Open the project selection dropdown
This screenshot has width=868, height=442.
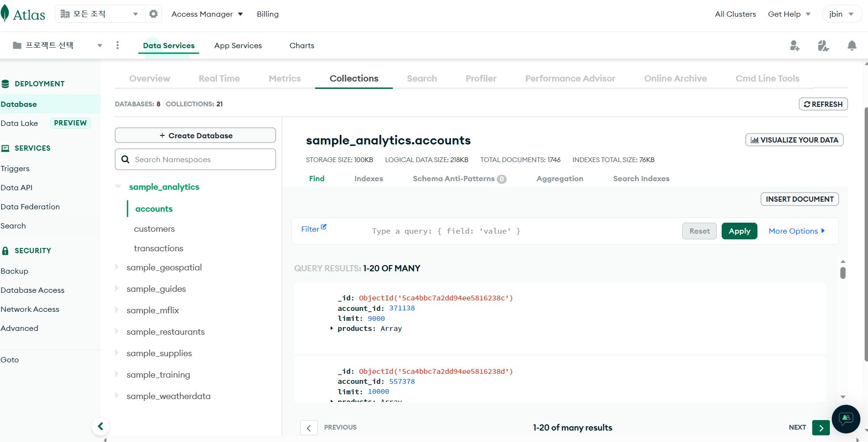click(x=57, y=45)
